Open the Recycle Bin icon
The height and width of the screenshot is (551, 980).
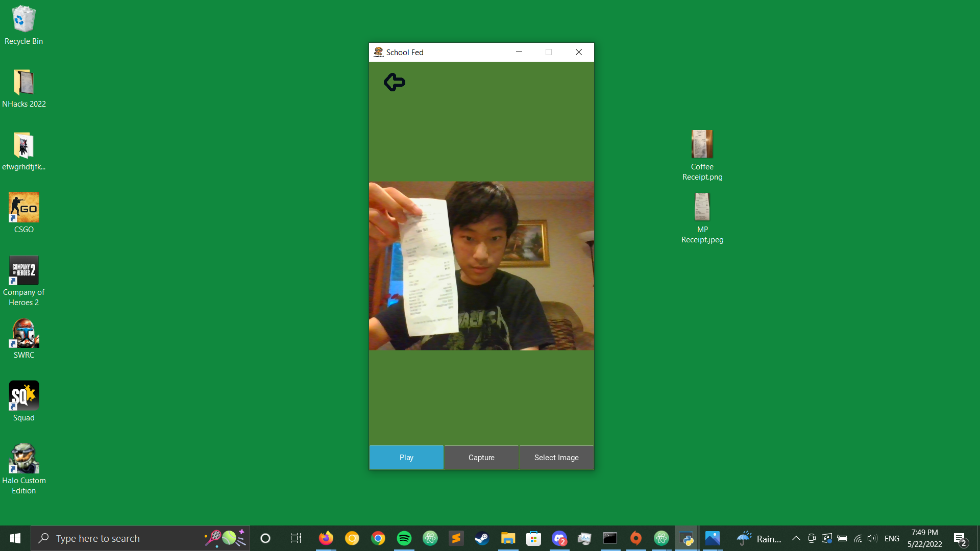(23, 20)
